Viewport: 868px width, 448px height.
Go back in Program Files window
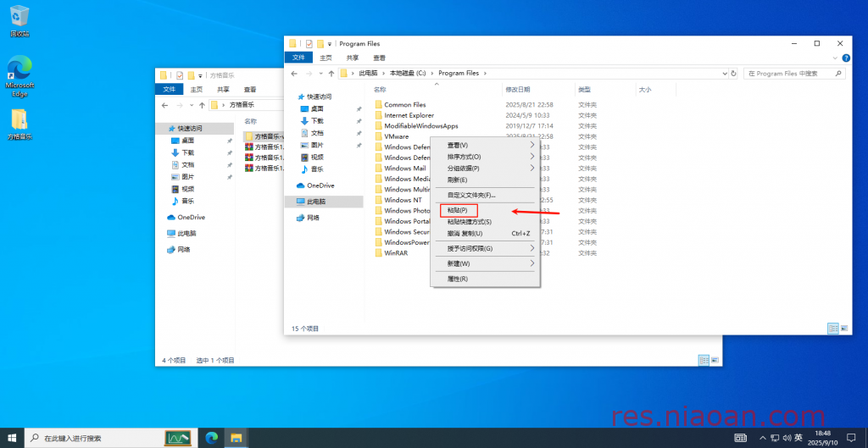point(294,73)
